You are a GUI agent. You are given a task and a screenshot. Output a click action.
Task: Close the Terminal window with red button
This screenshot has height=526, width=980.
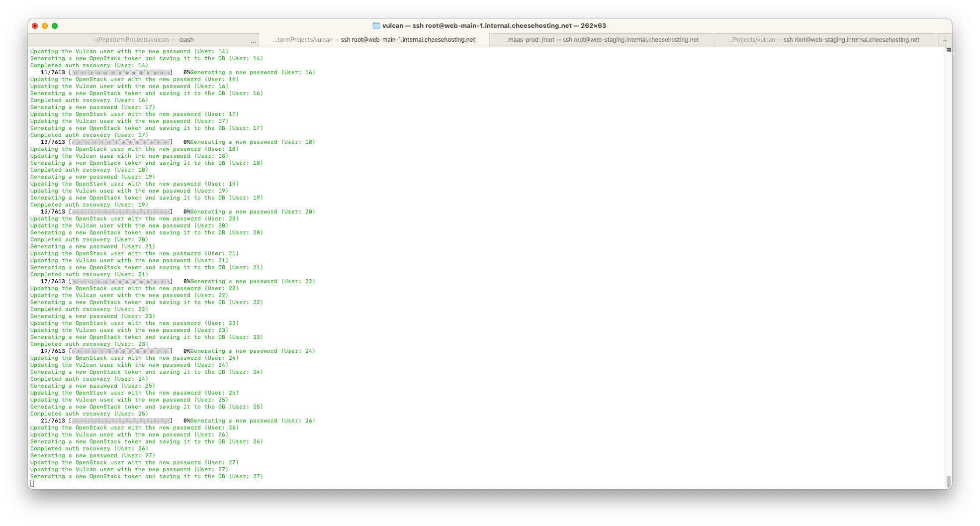35,26
